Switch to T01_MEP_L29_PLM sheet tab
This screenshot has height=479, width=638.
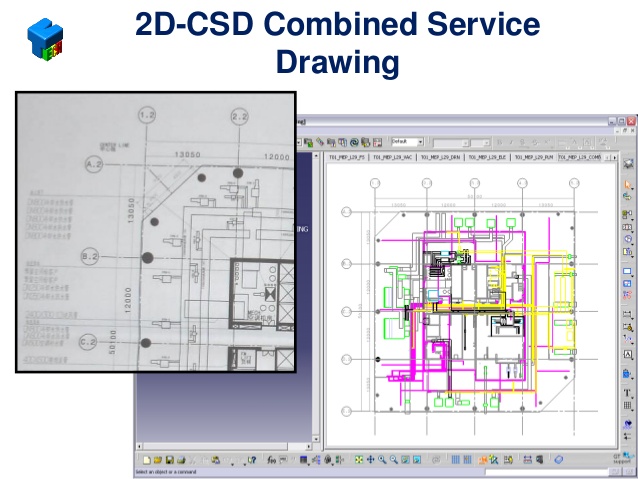click(533, 157)
